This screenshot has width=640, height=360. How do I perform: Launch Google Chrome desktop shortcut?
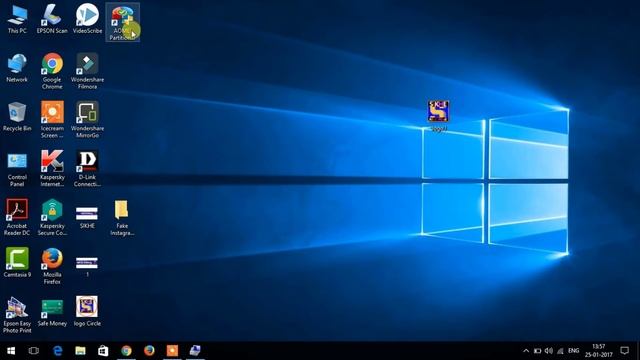point(52,71)
